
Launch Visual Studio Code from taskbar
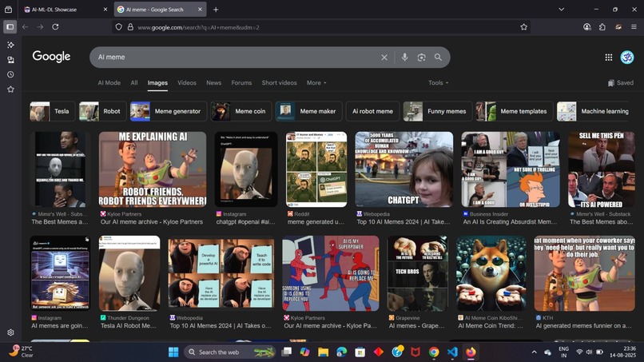(x=452, y=352)
